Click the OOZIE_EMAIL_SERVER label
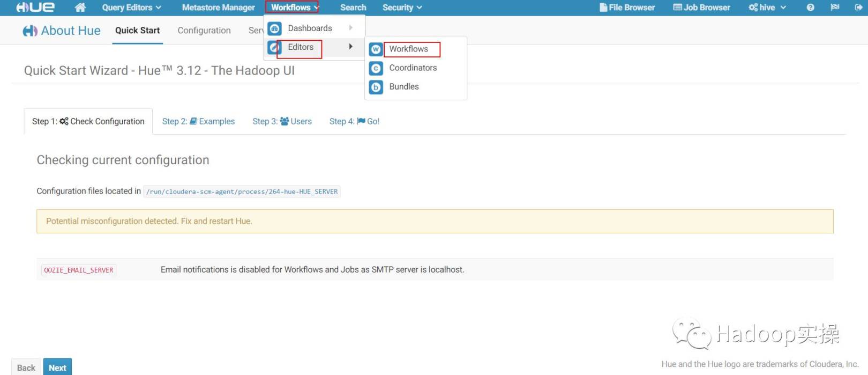The height and width of the screenshot is (375, 868). [79, 270]
